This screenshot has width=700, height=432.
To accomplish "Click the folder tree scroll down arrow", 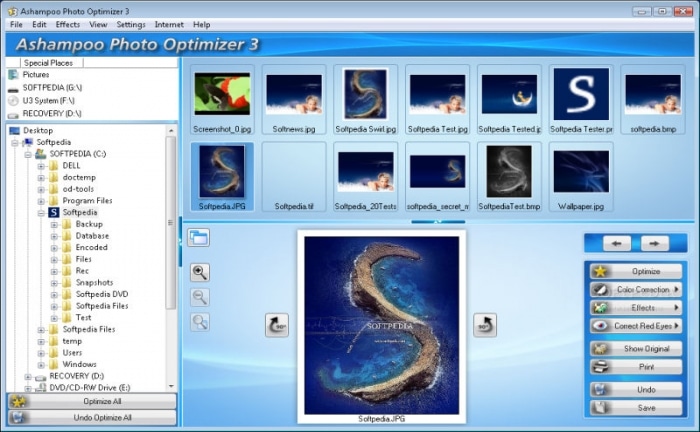I will point(171,386).
